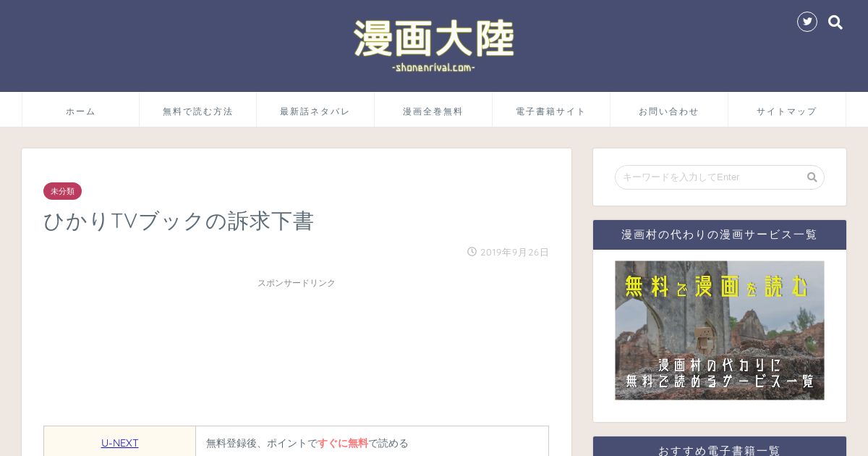Click the clock icon beside the post date
The width and height of the screenshot is (868, 456).
(472, 252)
